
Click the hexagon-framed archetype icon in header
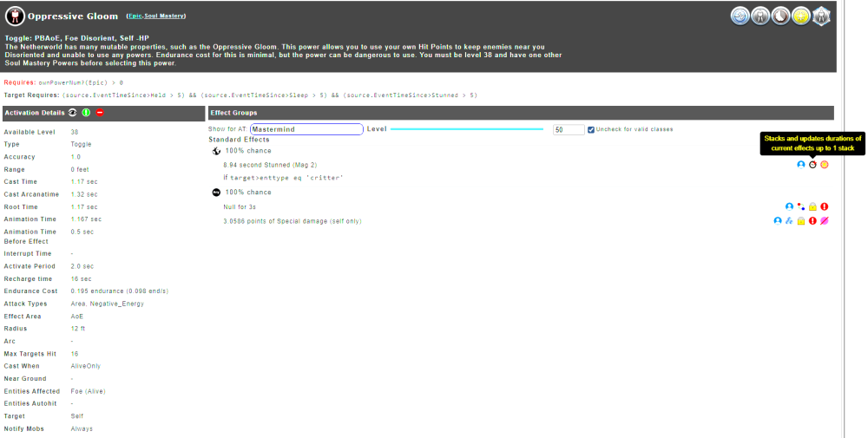[821, 16]
